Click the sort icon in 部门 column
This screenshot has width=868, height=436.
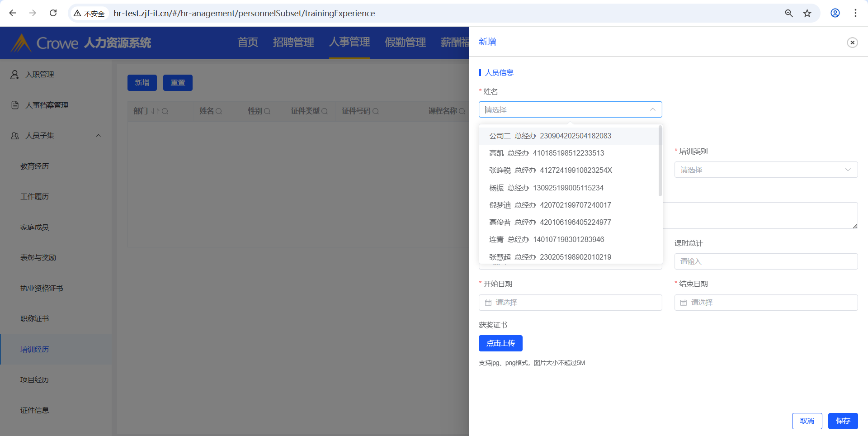click(155, 111)
